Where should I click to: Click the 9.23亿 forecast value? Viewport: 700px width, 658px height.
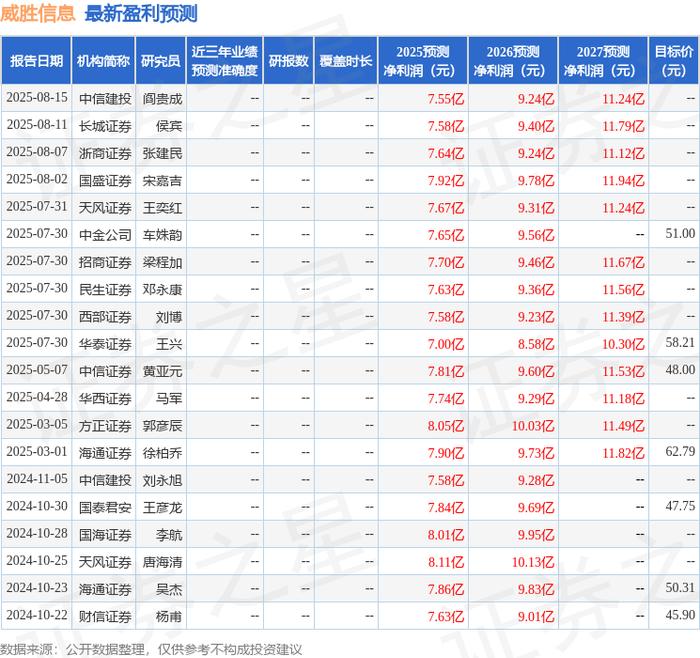pos(536,317)
